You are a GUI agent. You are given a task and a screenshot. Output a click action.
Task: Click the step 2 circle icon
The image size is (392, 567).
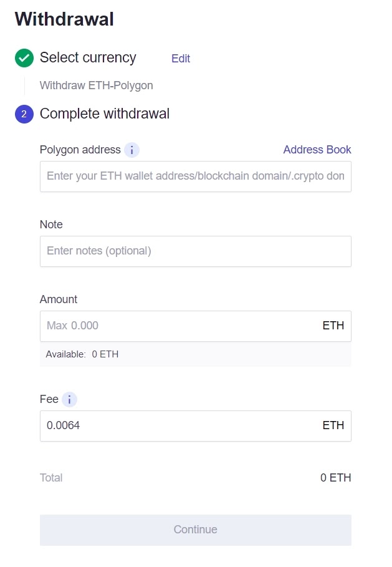tap(24, 114)
